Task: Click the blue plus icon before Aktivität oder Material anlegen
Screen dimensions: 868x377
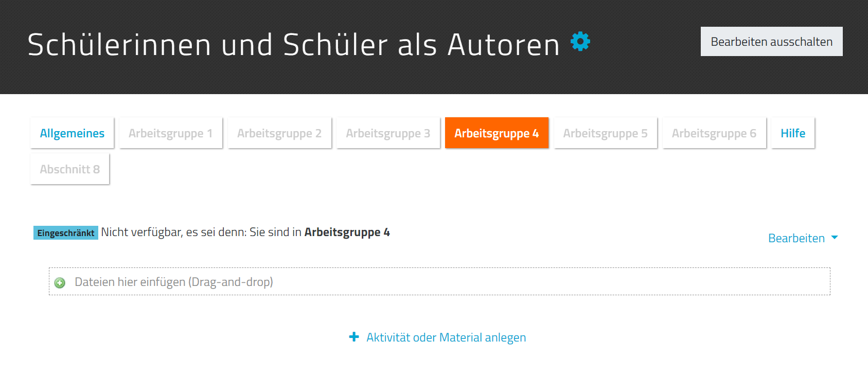Action: point(354,337)
